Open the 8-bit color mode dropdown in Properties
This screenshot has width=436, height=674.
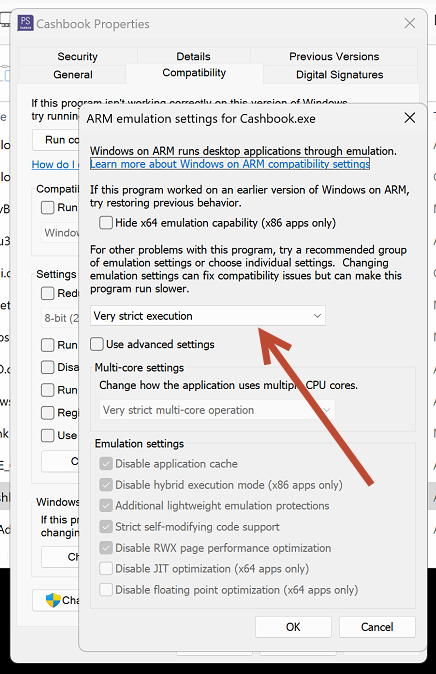point(60,318)
